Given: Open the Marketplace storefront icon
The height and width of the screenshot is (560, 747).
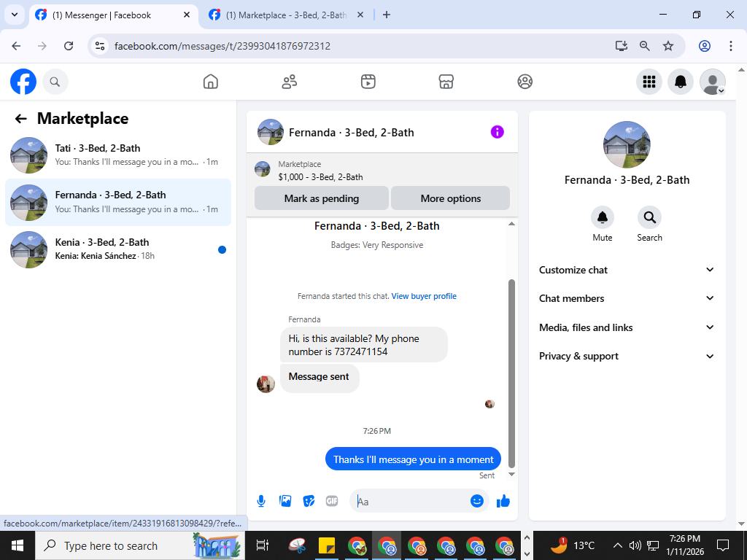Looking at the screenshot, I should click(x=446, y=82).
